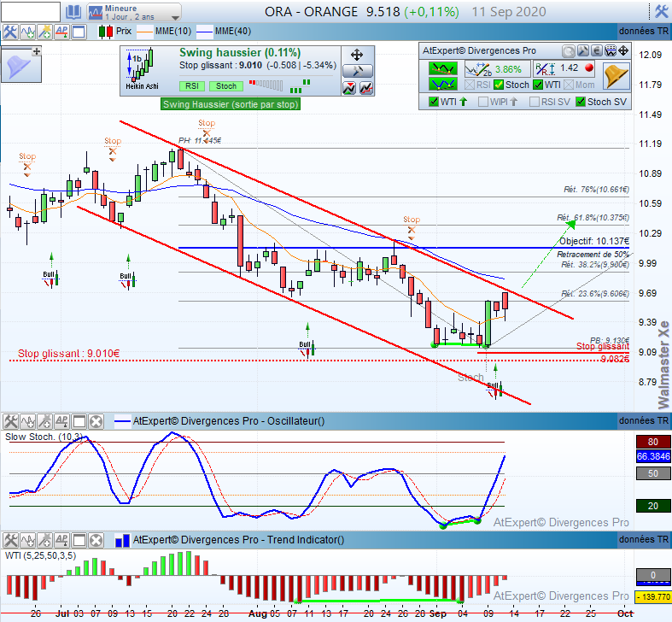Click the R/R 1.42 ratio button
This screenshot has height=622, width=672.
point(565,68)
